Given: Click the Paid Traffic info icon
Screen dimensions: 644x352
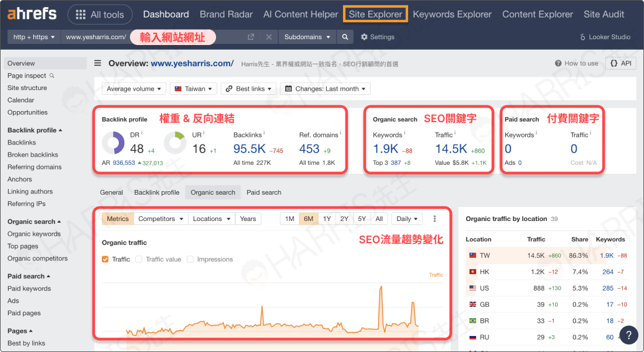Looking at the screenshot, I should [x=591, y=133].
